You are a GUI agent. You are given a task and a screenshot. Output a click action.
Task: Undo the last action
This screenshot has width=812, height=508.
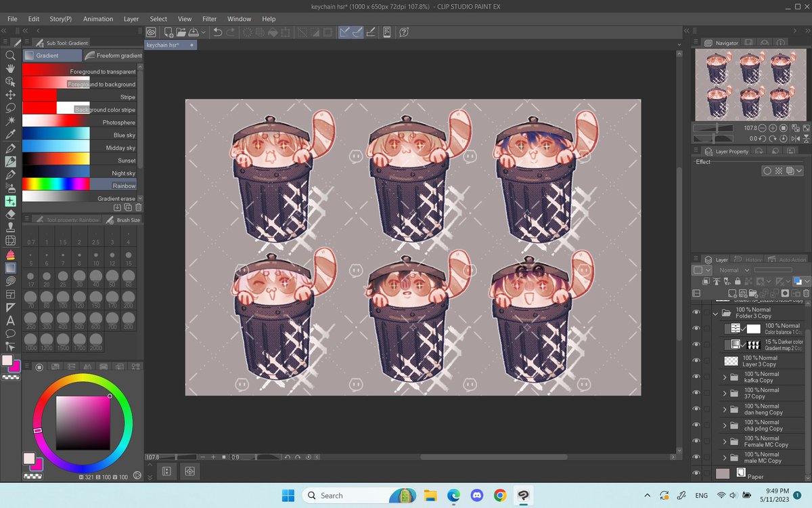click(217, 32)
